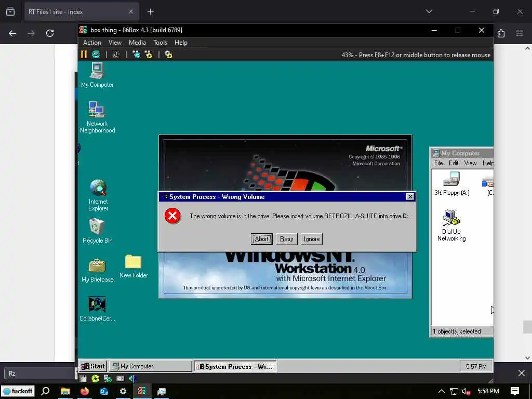The image size is (532, 399).
Task: Open the 86Box View menu
Action: (x=115, y=43)
